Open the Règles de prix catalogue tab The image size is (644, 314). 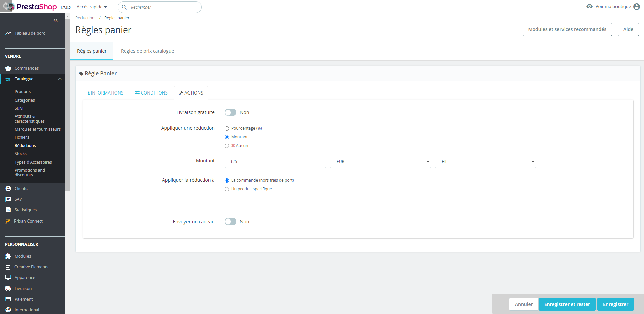click(x=148, y=51)
